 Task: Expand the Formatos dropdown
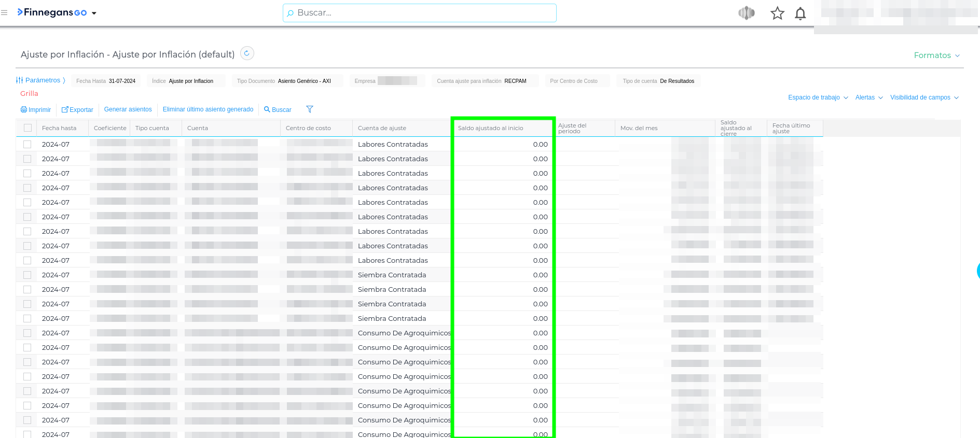tap(936, 55)
